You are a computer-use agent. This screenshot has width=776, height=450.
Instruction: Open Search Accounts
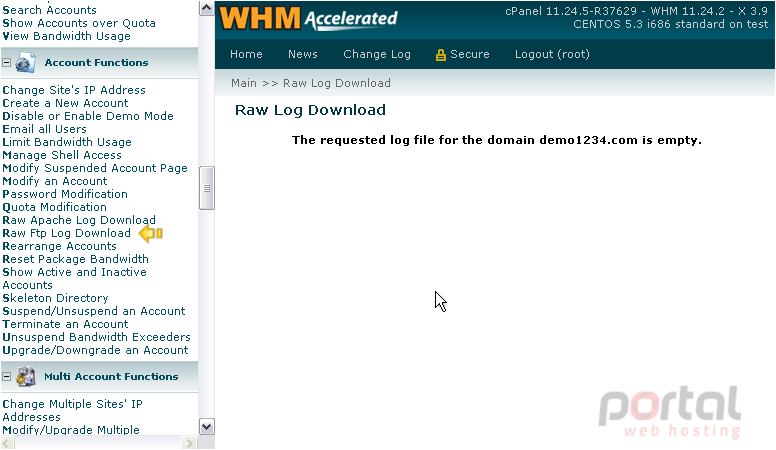(x=49, y=10)
